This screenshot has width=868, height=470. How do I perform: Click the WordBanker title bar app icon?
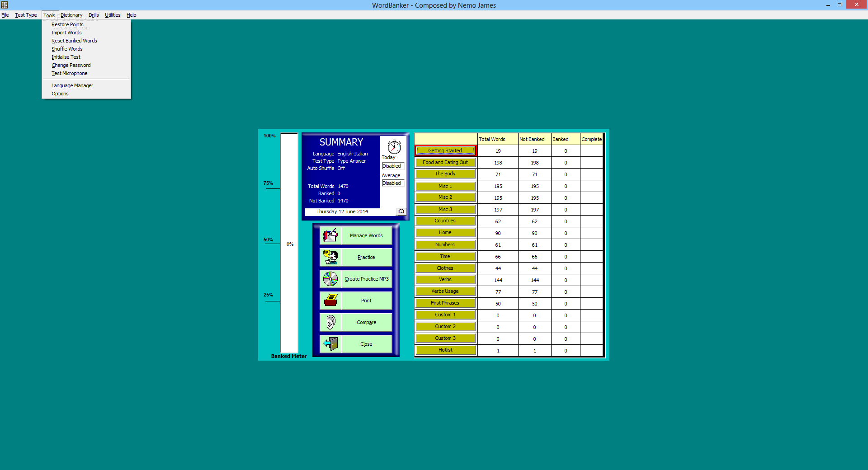[5, 5]
